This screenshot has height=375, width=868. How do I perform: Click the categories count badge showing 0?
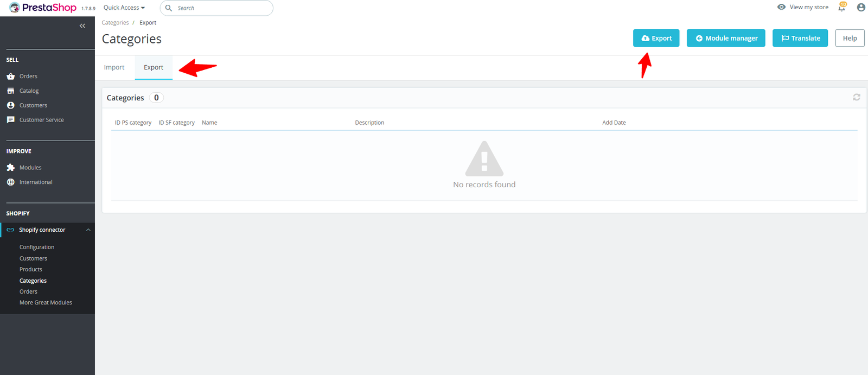156,98
